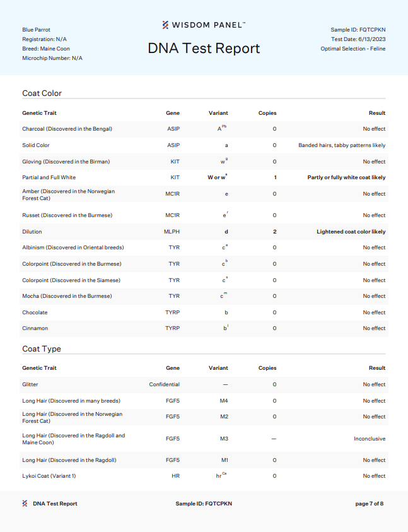Click the 'Solid Color' trait row label
The image size is (408, 532).
tap(36, 145)
